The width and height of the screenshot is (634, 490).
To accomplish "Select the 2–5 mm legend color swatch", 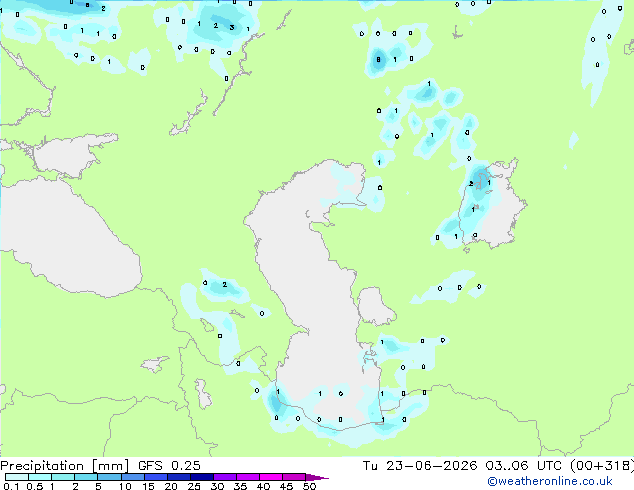I will 86,477.
